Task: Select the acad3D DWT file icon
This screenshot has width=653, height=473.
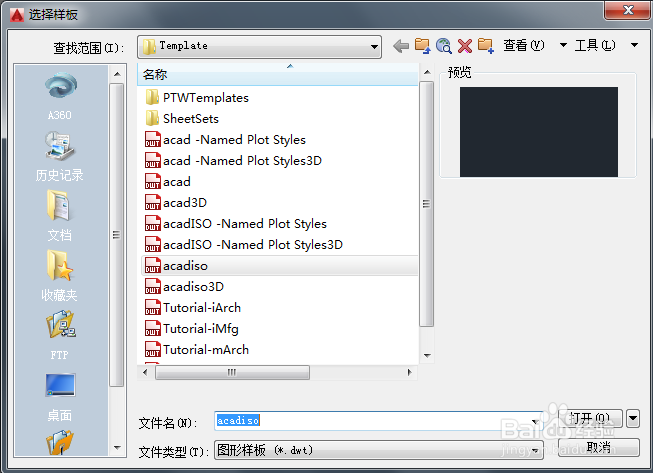Action: pos(152,202)
